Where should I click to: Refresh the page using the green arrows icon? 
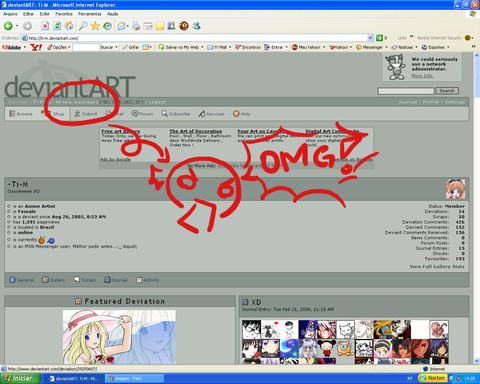57,26
